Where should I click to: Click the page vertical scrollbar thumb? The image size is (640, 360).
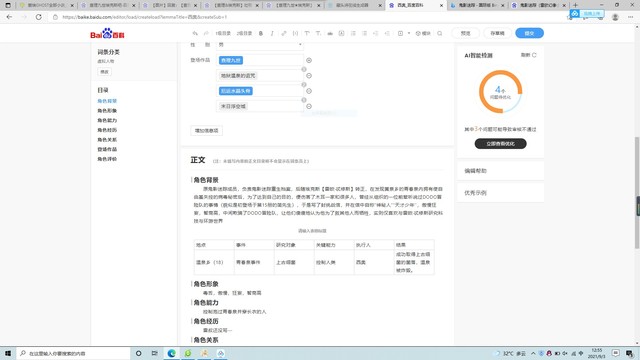click(637, 192)
